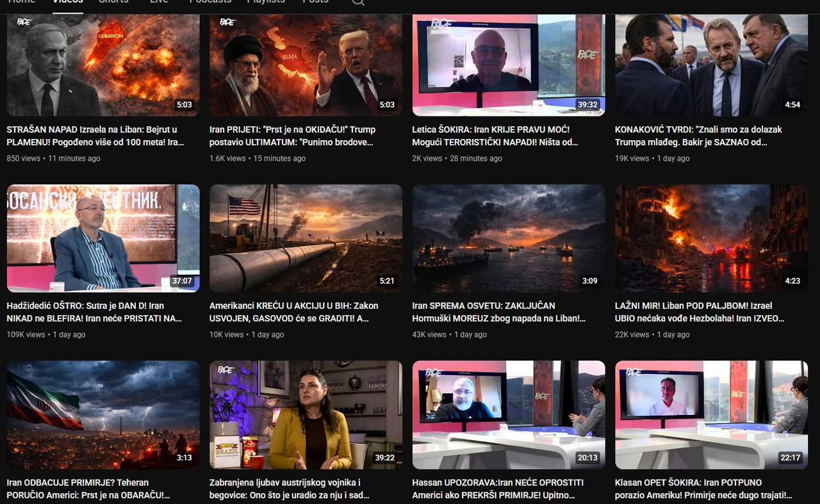820x504 pixels.
Task: Open thumbnail of 'Hassan UPOZORAVA' video
Action: [x=509, y=415]
